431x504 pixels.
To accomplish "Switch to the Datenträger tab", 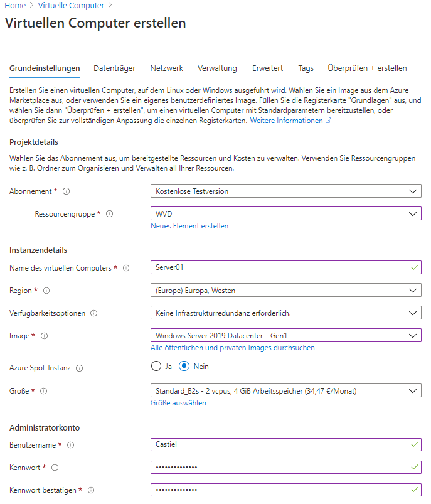I will click(x=115, y=68).
